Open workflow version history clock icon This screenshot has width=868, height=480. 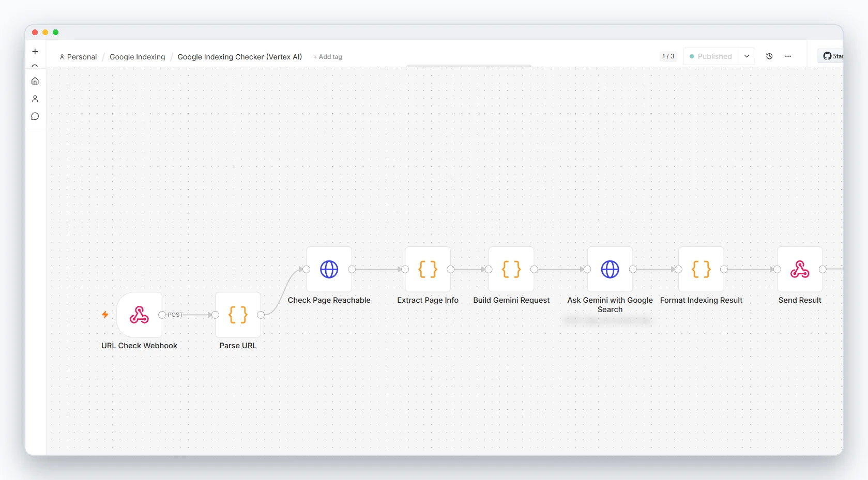(x=769, y=56)
